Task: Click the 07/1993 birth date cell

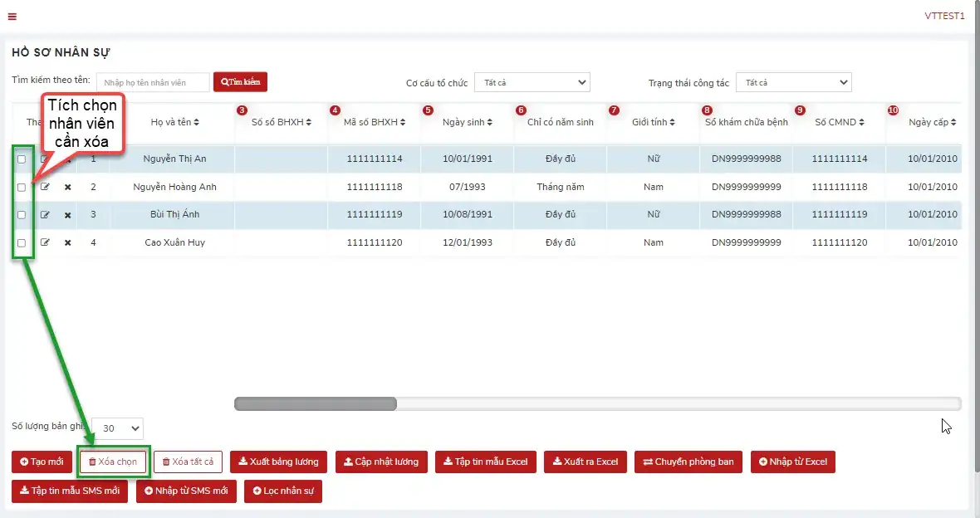Action: pyautogui.click(x=468, y=187)
